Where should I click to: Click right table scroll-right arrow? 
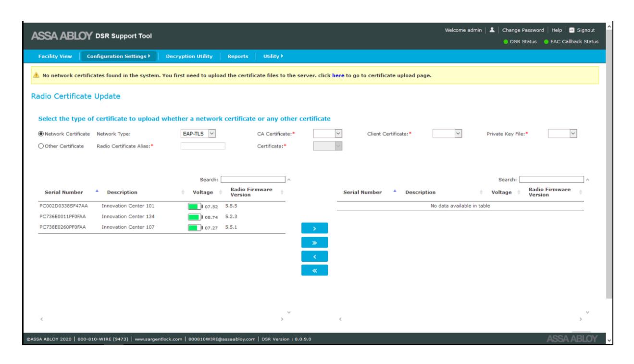pos(581,319)
